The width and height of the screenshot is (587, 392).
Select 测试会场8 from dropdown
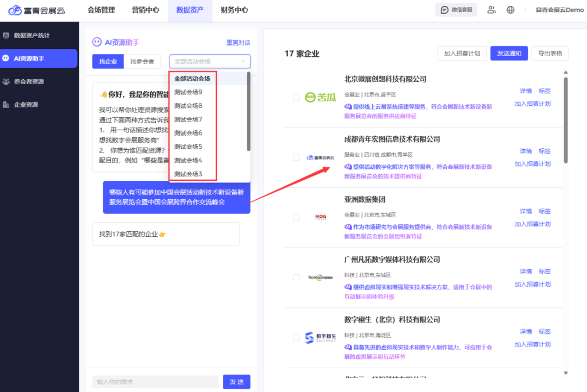click(208, 106)
